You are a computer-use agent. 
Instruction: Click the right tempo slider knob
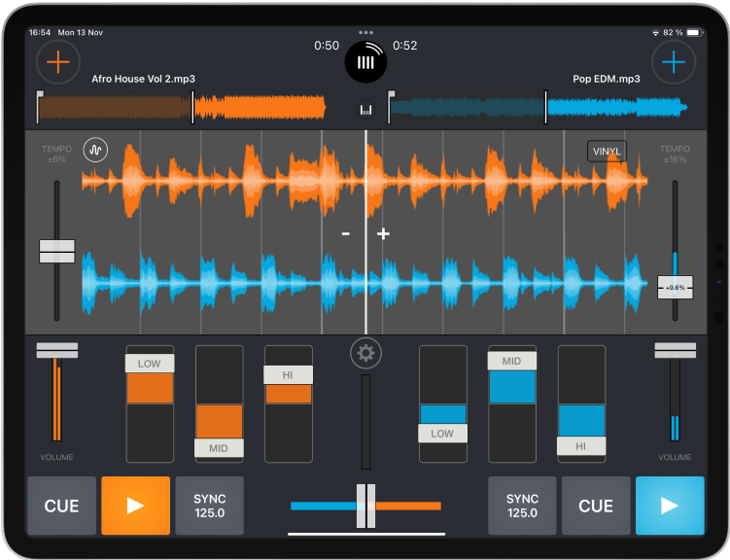point(675,288)
